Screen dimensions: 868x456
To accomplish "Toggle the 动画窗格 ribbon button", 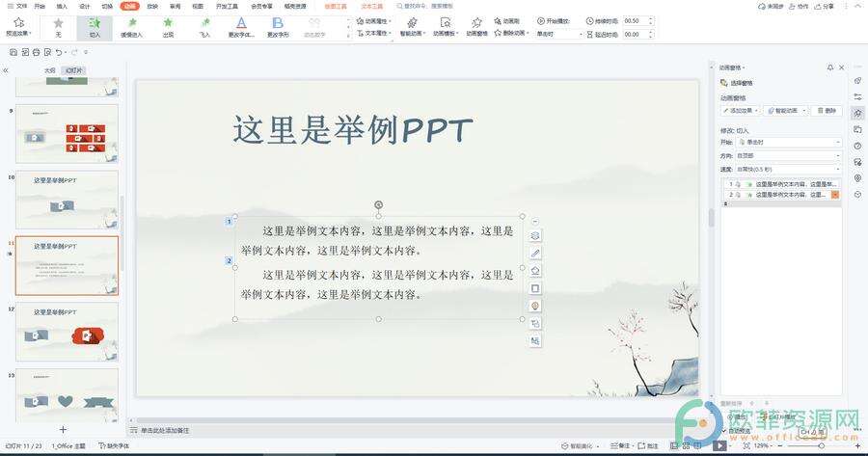I will coord(476,27).
